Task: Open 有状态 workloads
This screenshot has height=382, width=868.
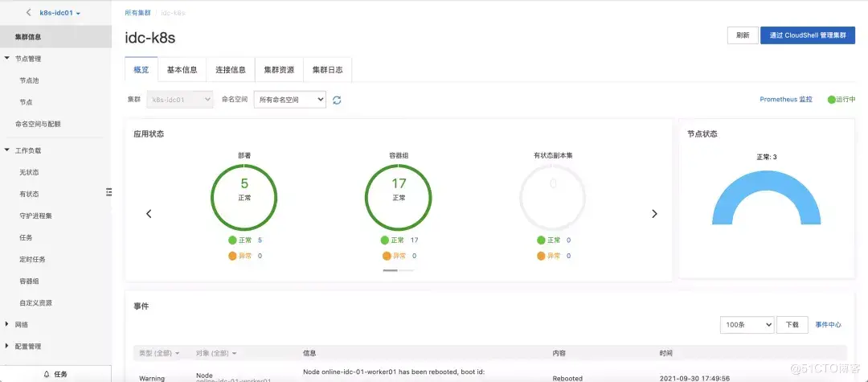Action: point(29,195)
